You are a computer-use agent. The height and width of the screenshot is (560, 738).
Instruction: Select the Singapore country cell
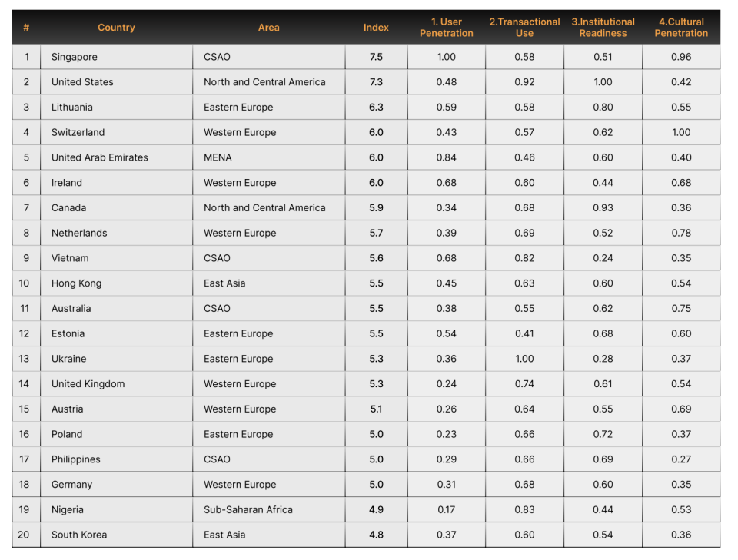coord(75,57)
